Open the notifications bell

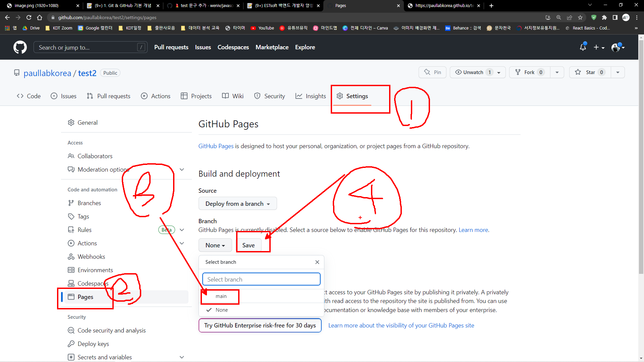coord(583,47)
